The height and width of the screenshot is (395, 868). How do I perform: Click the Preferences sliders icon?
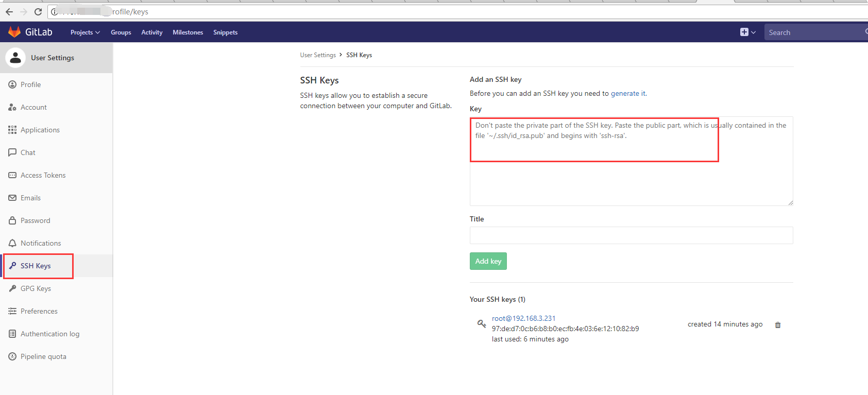click(x=12, y=311)
